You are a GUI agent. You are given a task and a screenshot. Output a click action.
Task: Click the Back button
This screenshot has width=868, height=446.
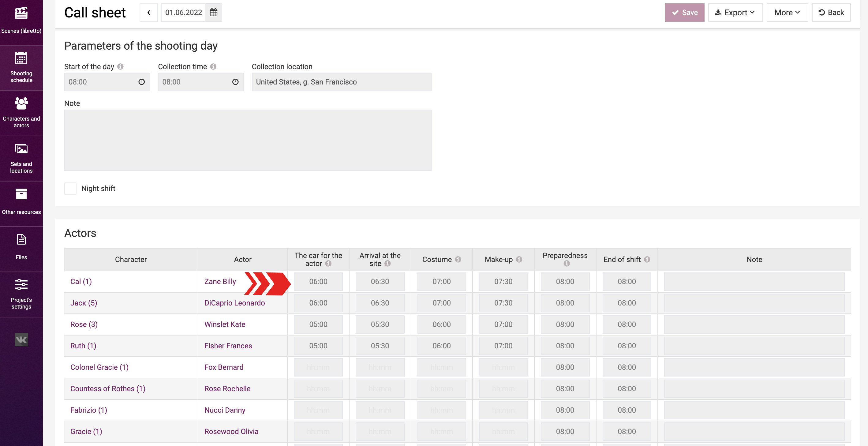(x=831, y=13)
